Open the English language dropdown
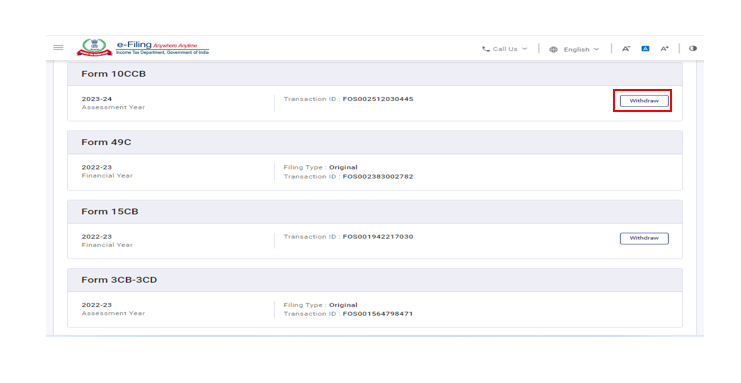The height and width of the screenshot is (383, 741). point(581,49)
